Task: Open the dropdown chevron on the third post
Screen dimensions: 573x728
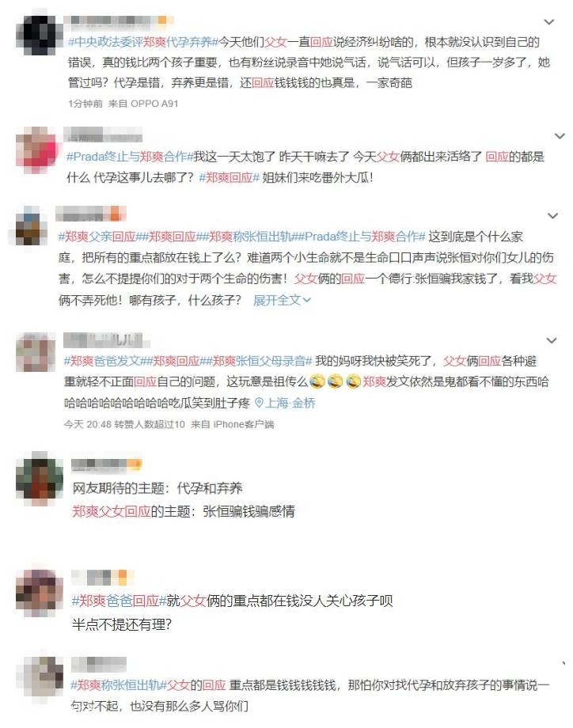Action: [552, 216]
